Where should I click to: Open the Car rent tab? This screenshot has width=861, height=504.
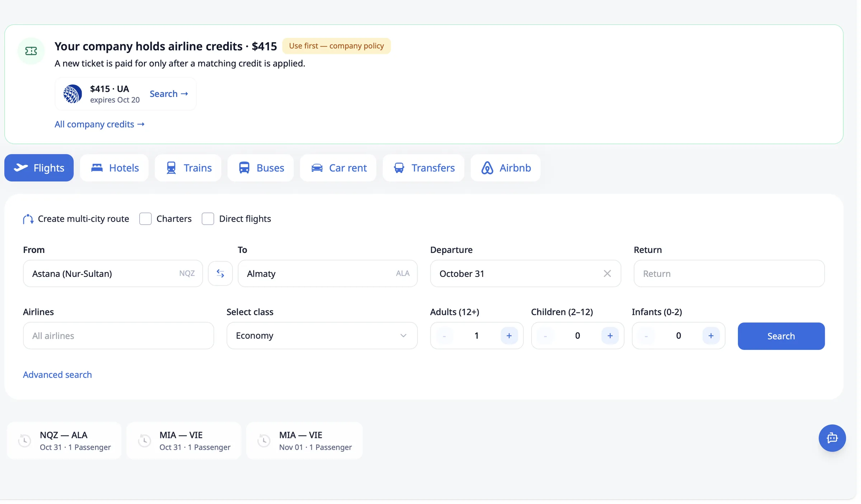(x=338, y=168)
